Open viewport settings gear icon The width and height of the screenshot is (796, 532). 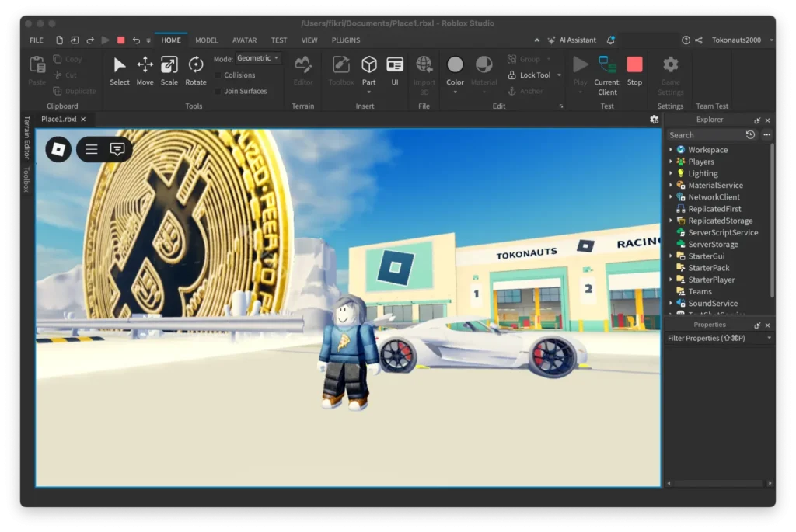tap(654, 119)
